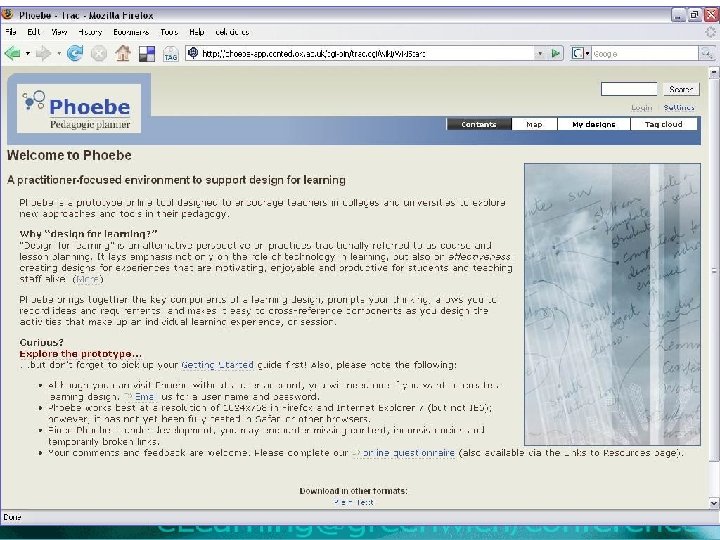The height and width of the screenshot is (540, 720).
Task: Click the Login link
Action: tap(641, 107)
